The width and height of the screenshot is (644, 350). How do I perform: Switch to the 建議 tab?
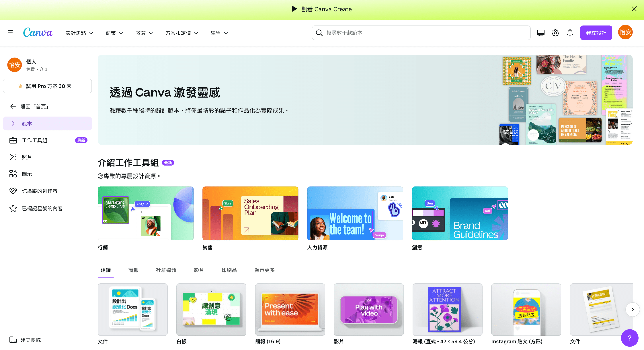click(x=106, y=270)
